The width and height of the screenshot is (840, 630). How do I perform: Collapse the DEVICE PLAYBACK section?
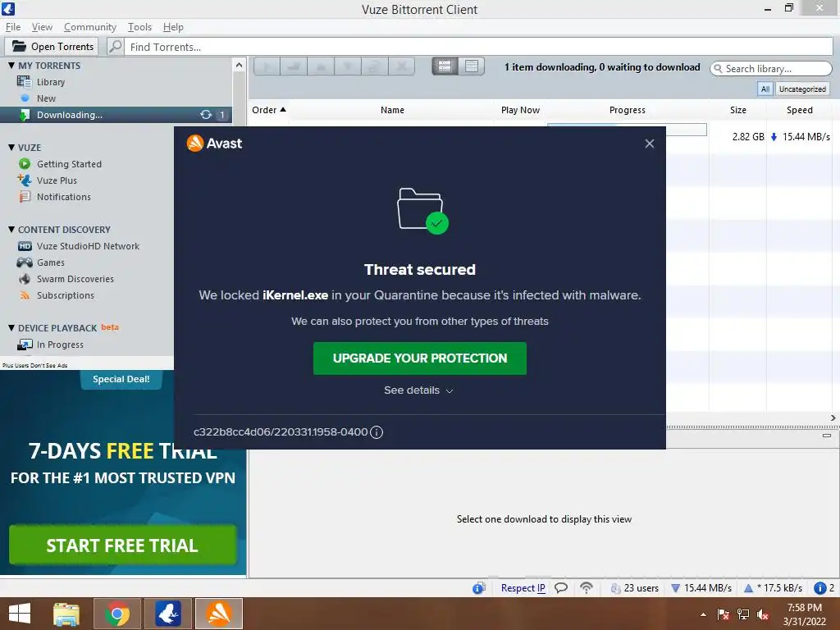coord(11,328)
